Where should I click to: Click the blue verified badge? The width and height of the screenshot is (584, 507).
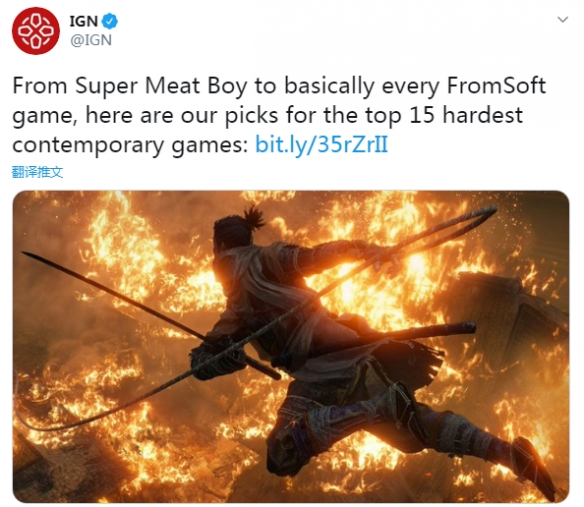110,21
